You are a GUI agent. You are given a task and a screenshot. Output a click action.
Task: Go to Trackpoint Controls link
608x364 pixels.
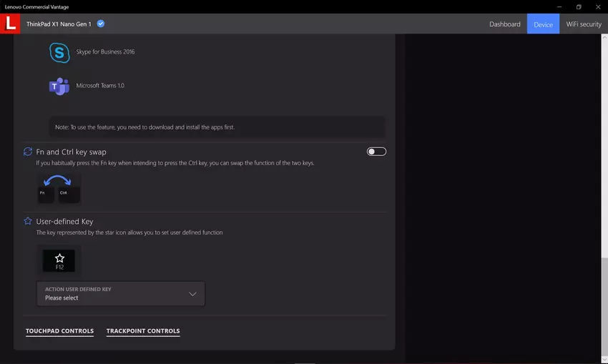coord(143,331)
